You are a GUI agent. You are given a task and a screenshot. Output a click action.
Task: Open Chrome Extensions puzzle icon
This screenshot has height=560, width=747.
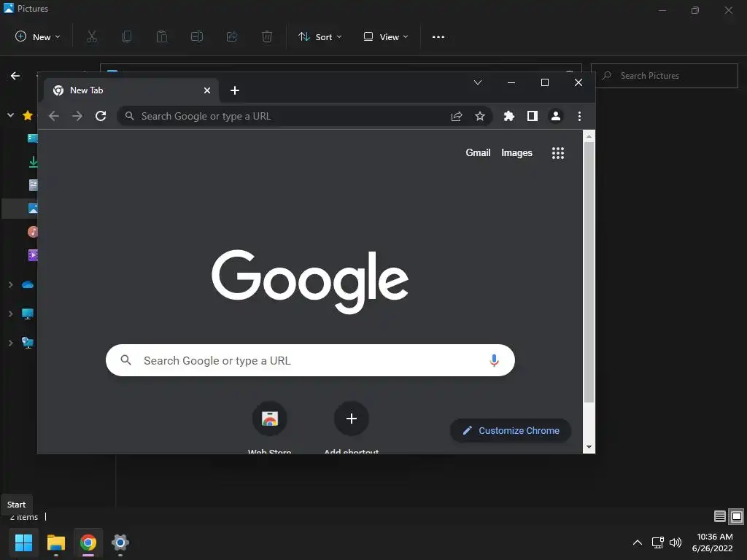[508, 116]
